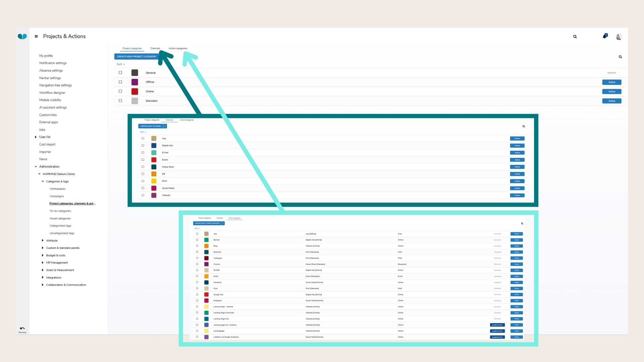
Task: Collapse the Administration tree section
Action: click(36, 167)
